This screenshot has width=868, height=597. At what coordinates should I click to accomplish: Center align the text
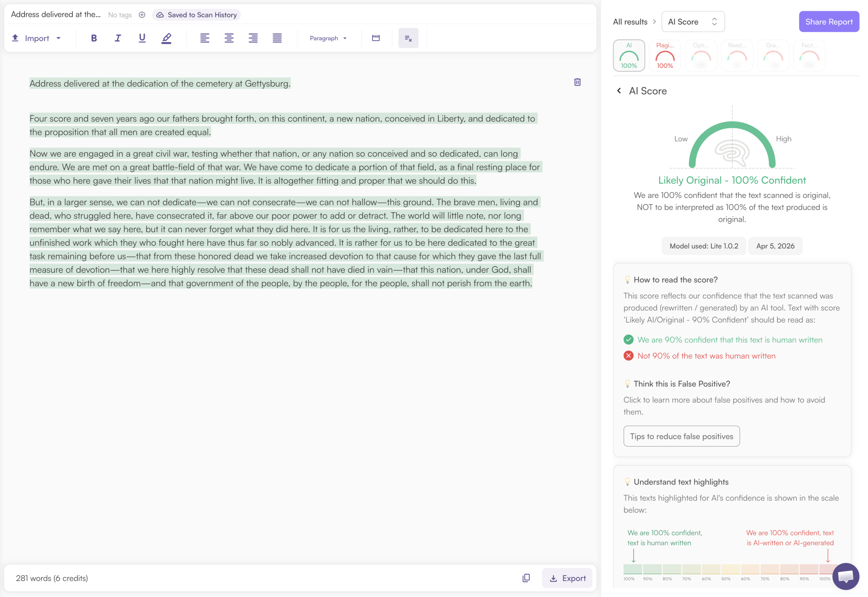pos(229,38)
